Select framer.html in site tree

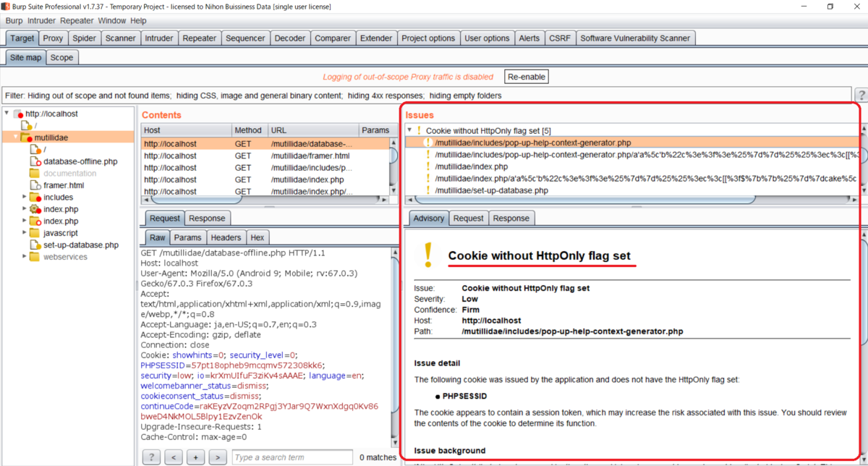click(64, 185)
